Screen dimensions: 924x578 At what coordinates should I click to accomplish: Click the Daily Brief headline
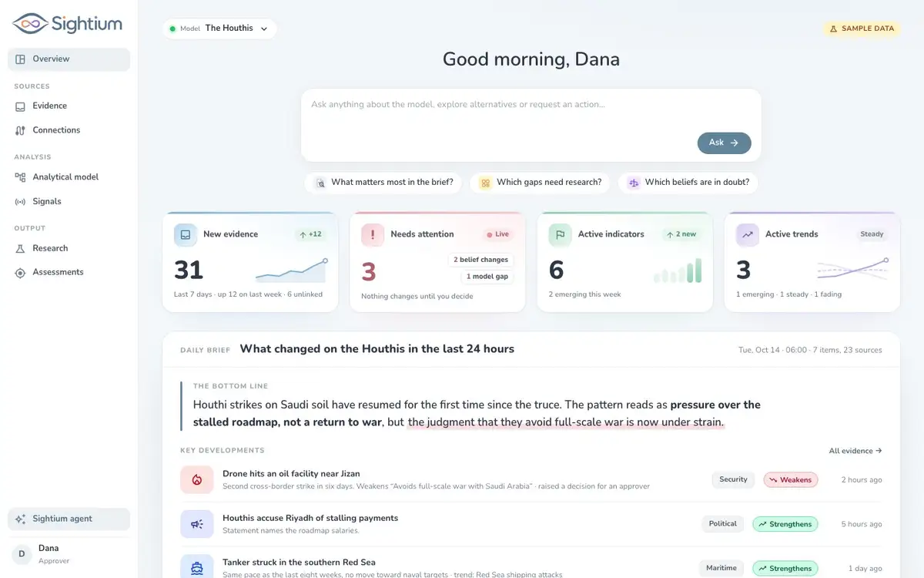pos(377,349)
